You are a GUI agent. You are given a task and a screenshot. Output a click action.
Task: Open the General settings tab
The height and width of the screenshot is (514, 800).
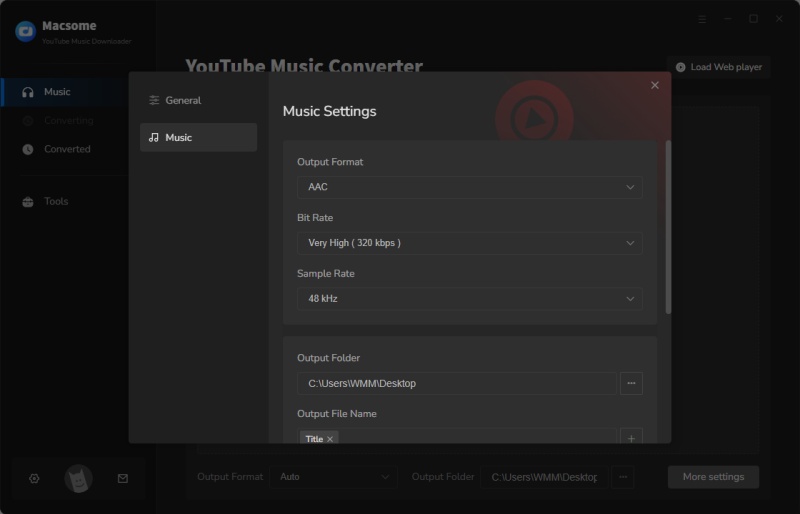pos(198,101)
